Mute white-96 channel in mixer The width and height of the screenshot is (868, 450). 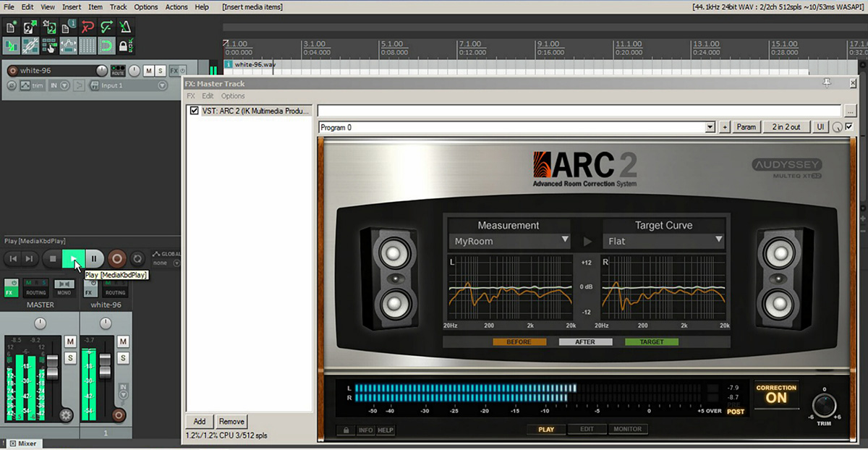(123, 341)
